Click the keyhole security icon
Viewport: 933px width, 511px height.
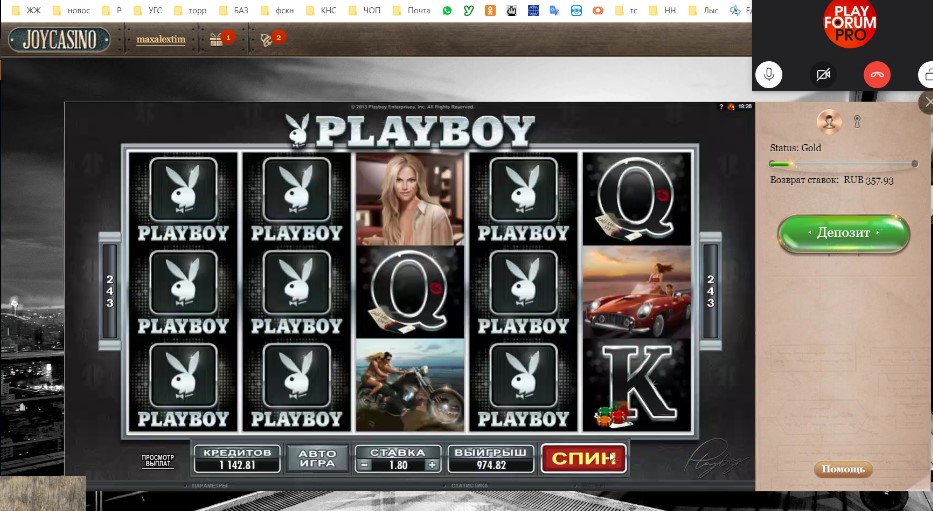857,121
